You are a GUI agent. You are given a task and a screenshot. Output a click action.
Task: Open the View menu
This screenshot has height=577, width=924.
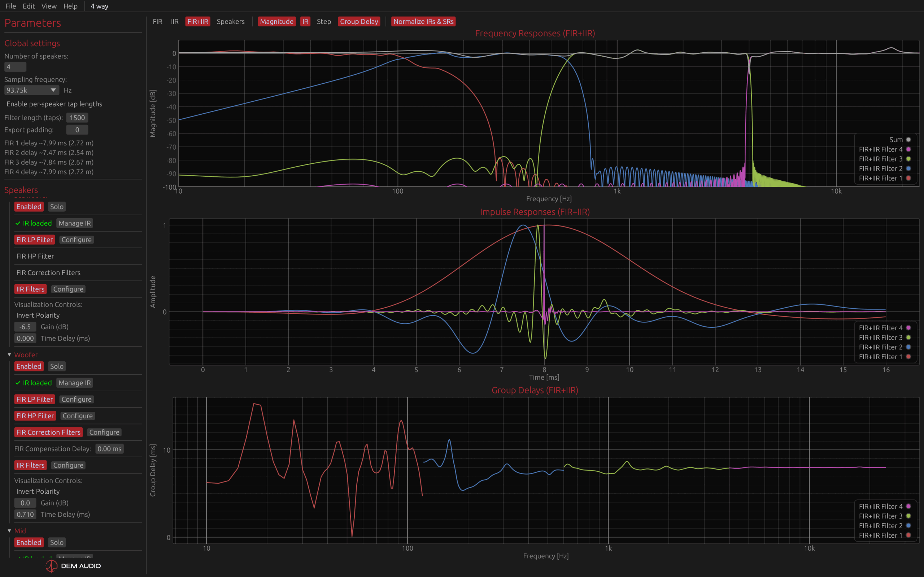click(x=48, y=6)
